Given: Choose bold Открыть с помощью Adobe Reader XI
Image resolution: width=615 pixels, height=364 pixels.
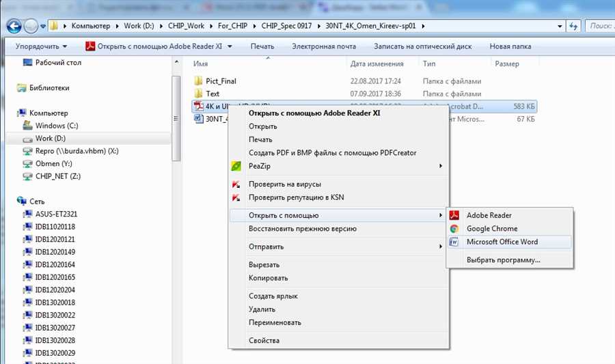Looking at the screenshot, I should [314, 113].
